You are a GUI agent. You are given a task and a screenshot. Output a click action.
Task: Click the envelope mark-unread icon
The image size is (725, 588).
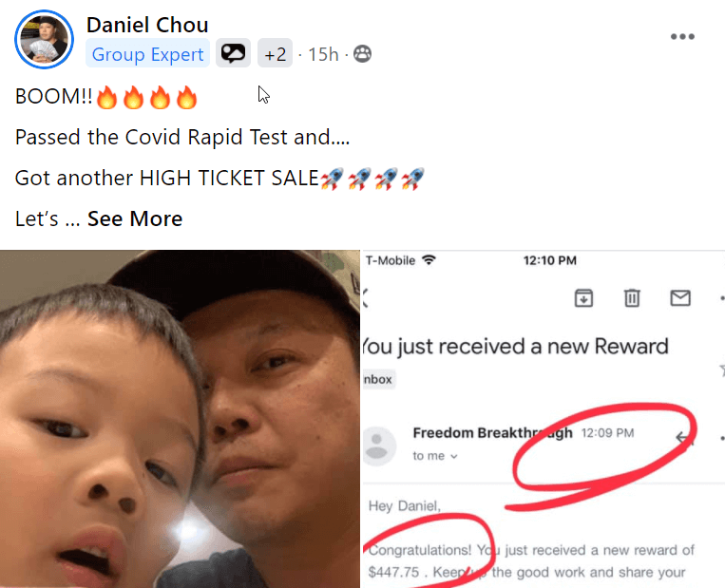(x=680, y=297)
